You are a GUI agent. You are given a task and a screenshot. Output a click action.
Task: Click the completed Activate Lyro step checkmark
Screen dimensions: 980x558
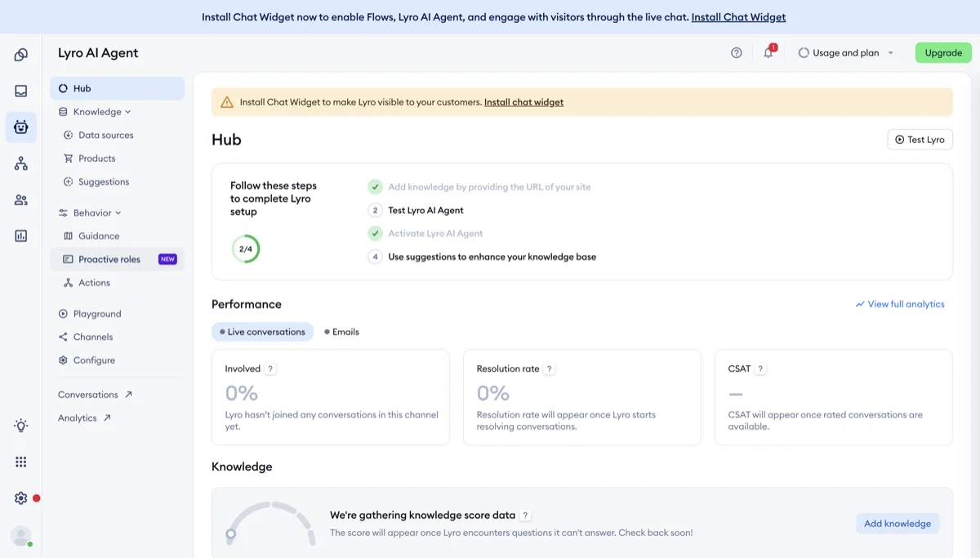(x=375, y=233)
